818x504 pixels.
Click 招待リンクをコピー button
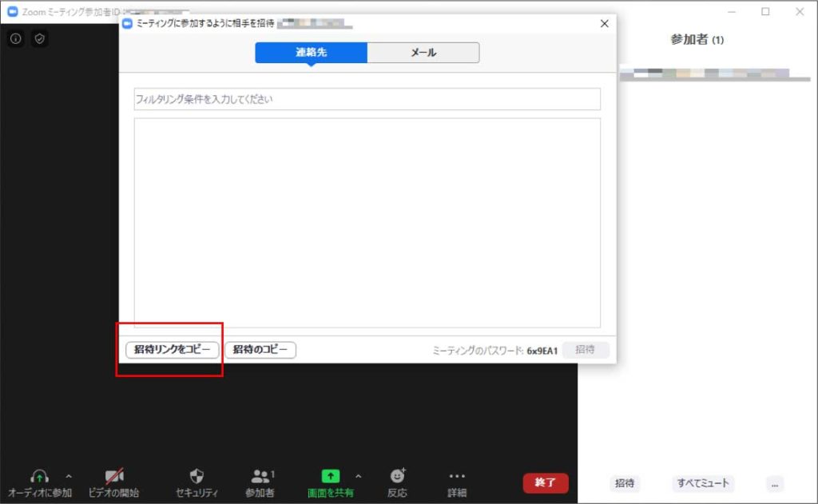[172, 350]
